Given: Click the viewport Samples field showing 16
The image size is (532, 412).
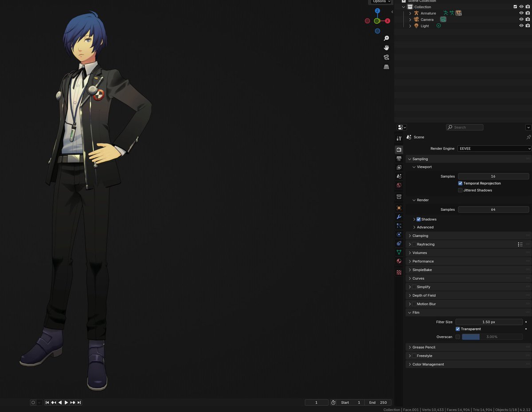Looking at the screenshot, I should click(x=493, y=177).
